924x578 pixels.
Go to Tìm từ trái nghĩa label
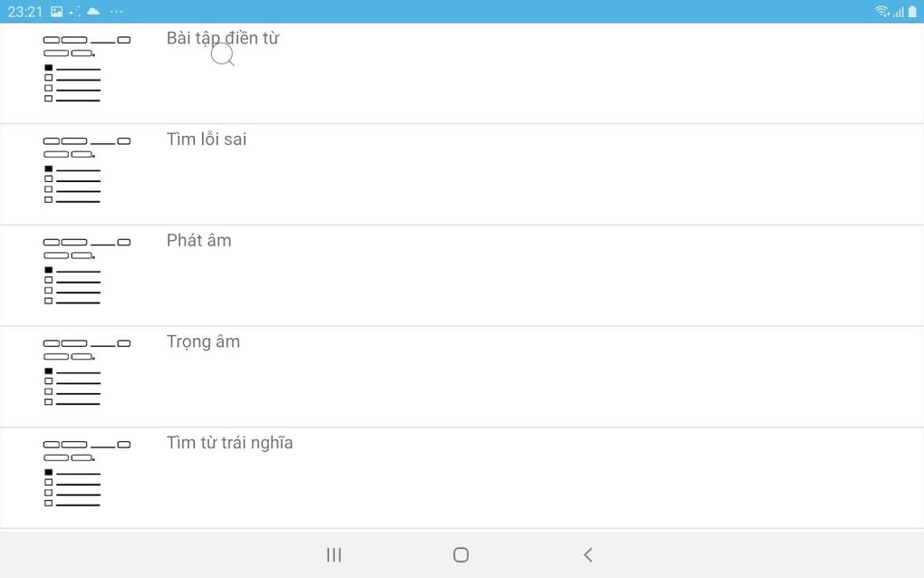click(230, 443)
